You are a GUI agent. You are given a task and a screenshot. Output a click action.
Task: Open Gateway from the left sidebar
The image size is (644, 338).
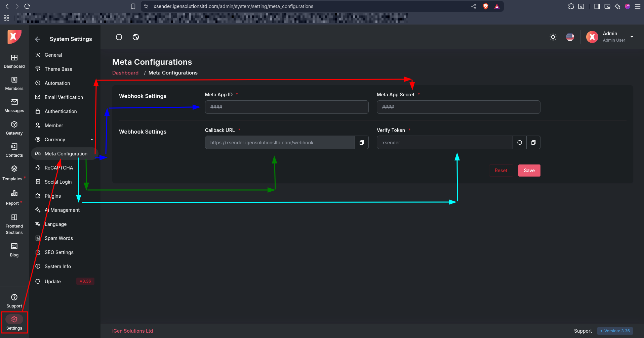[14, 128]
